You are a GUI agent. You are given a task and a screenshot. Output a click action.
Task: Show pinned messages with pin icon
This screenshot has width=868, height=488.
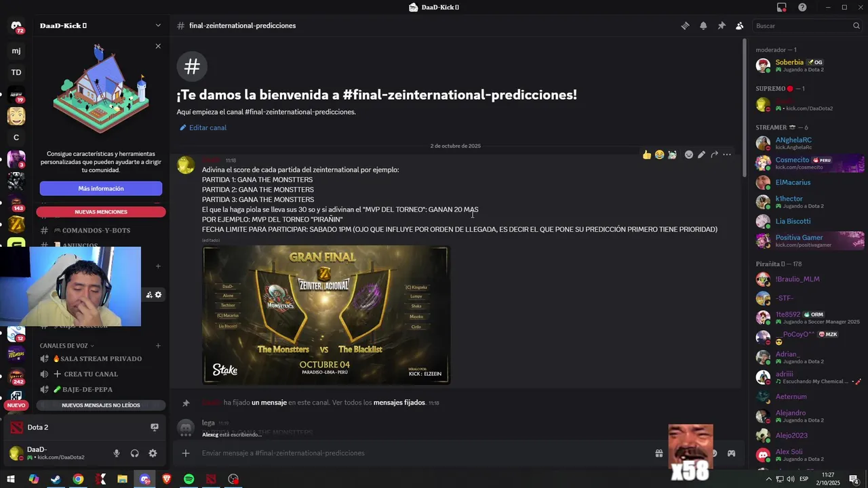coord(722,26)
